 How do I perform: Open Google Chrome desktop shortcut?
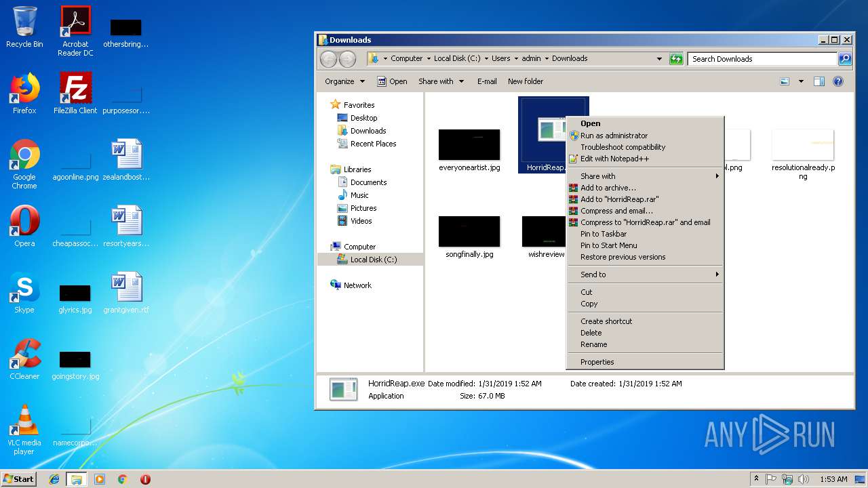(x=24, y=164)
